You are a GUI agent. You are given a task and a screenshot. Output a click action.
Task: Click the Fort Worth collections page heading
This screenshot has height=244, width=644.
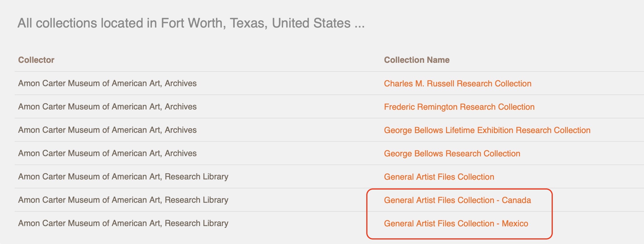pos(191,23)
